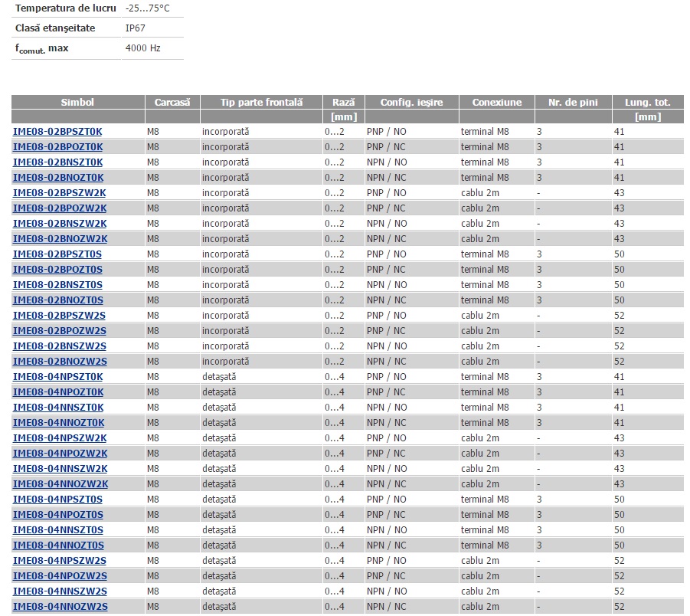Open product link IME08-04NNSZT0S
Viewport: 690px width, 616px height.
click(58, 530)
